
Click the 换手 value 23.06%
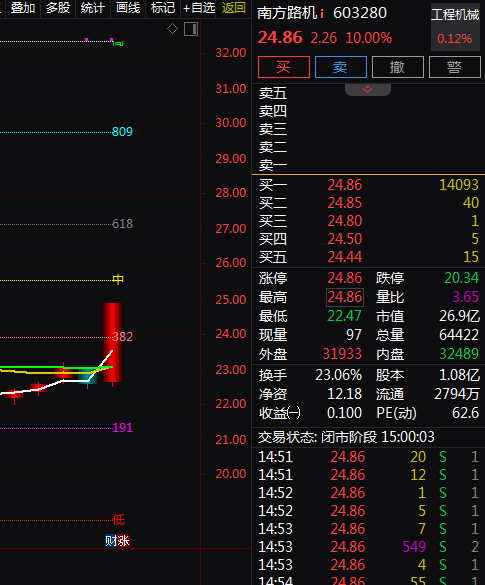[x=338, y=375]
